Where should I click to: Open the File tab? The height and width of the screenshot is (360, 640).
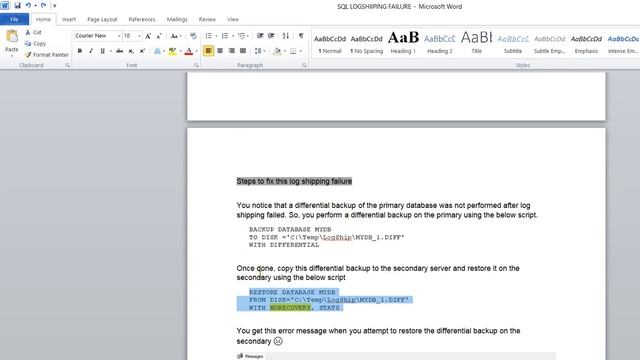pyautogui.click(x=14, y=19)
